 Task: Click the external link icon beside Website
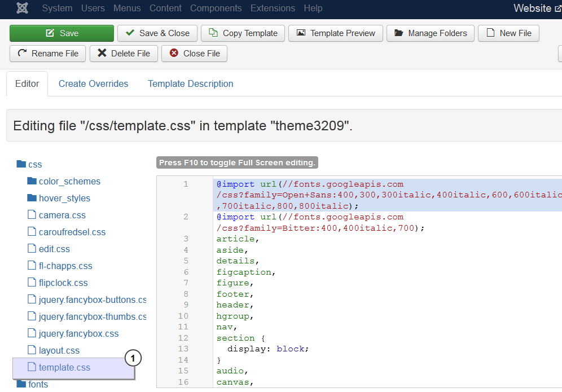point(558,8)
